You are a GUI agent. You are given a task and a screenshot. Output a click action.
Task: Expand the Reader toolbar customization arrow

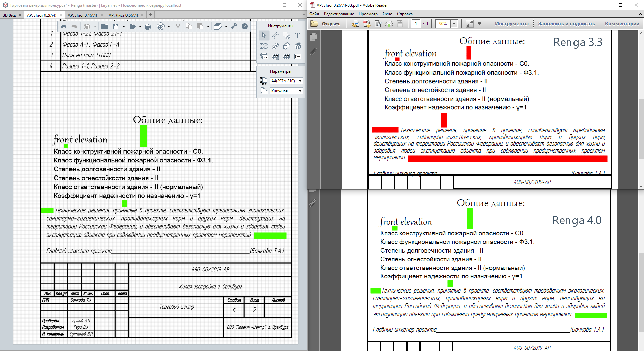(479, 24)
